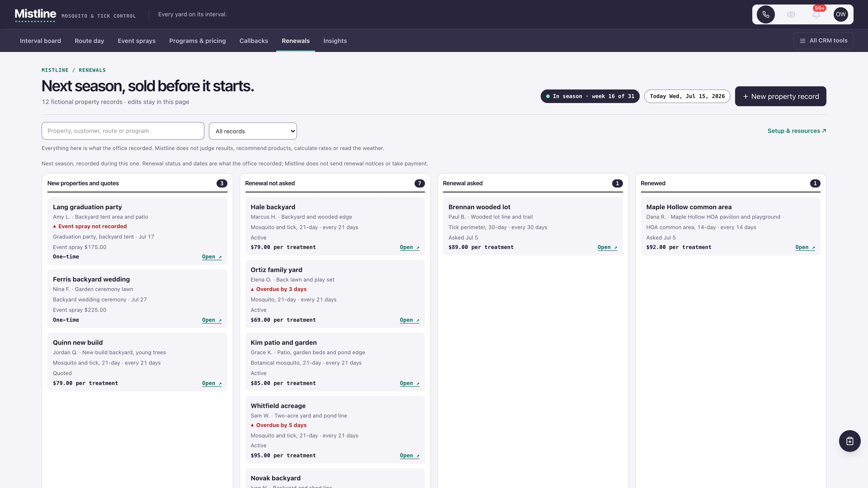Viewport: 868px width, 488px height.
Task: Focus the property search input field
Action: (123, 131)
